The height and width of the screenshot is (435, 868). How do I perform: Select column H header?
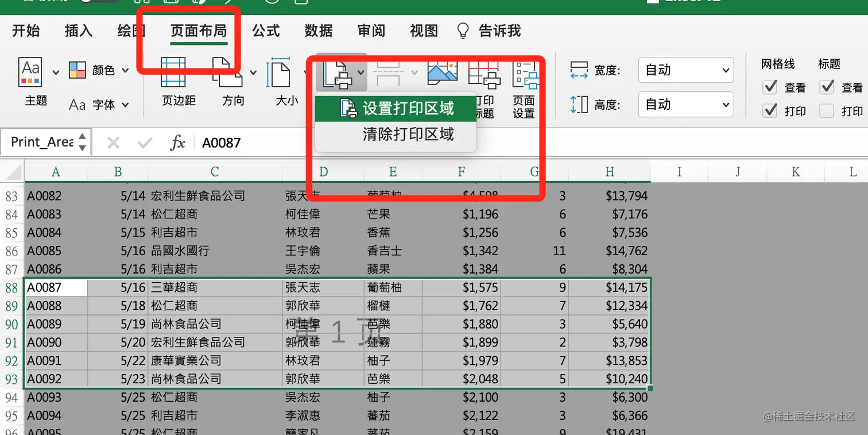coord(610,171)
